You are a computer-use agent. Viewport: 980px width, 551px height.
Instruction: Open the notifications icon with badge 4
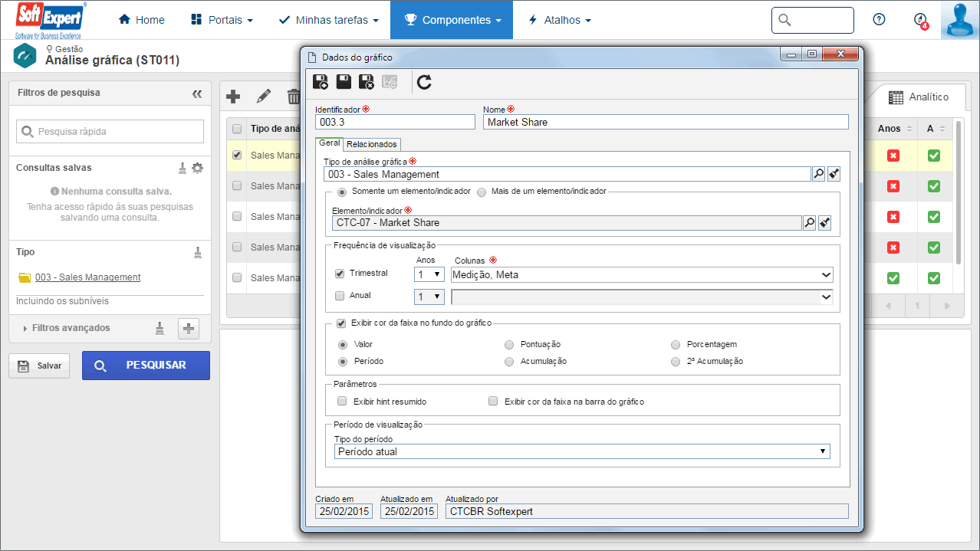(x=921, y=20)
